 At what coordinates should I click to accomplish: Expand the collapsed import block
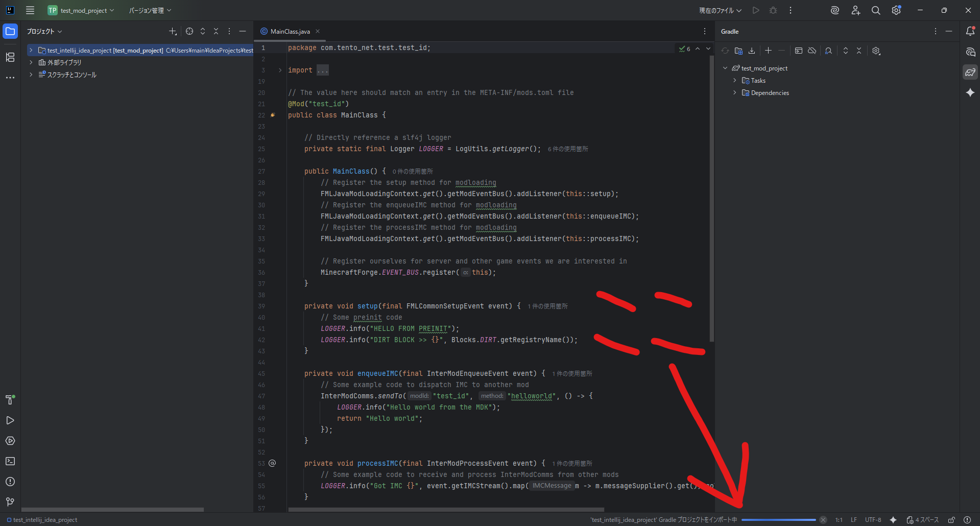280,70
